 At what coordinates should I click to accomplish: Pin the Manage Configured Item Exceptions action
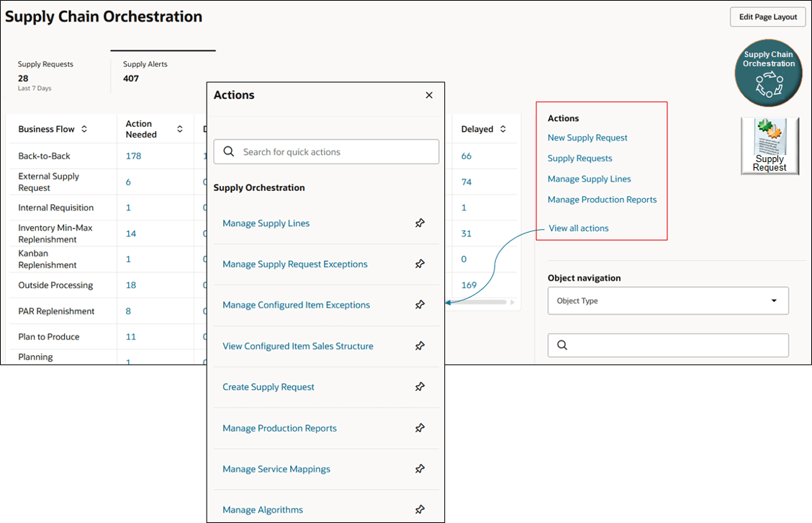(420, 305)
